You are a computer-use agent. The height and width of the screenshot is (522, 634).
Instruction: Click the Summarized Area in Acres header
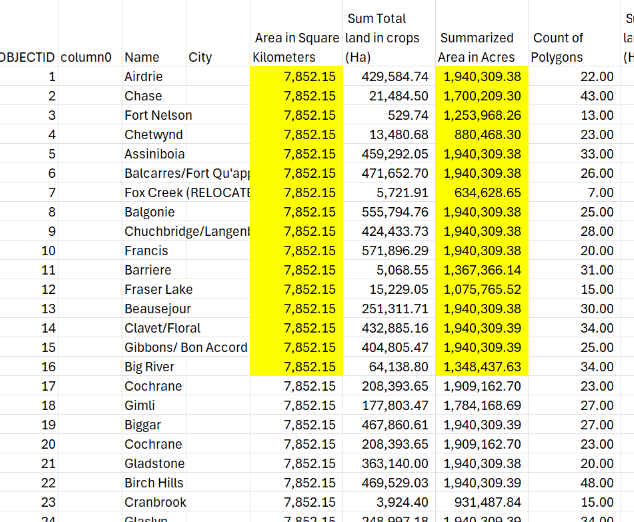[477, 47]
